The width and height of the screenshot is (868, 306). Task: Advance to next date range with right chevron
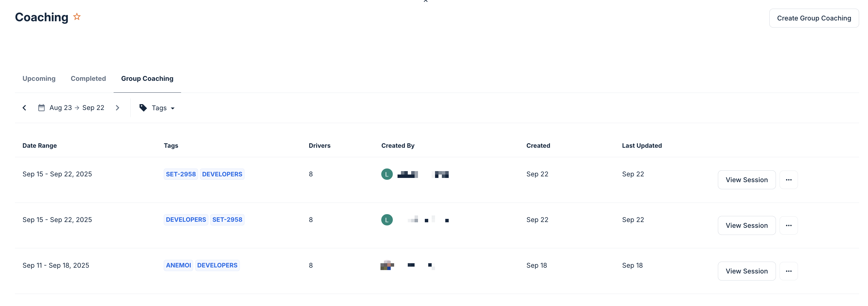point(118,108)
